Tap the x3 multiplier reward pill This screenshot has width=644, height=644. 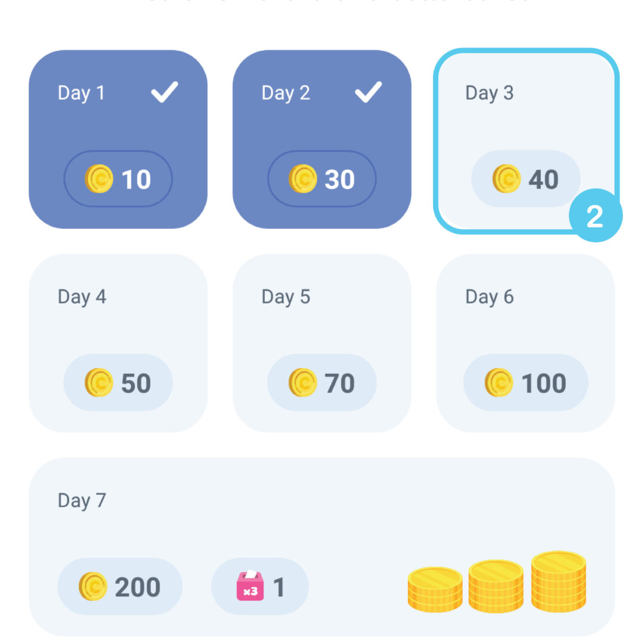click(x=260, y=587)
